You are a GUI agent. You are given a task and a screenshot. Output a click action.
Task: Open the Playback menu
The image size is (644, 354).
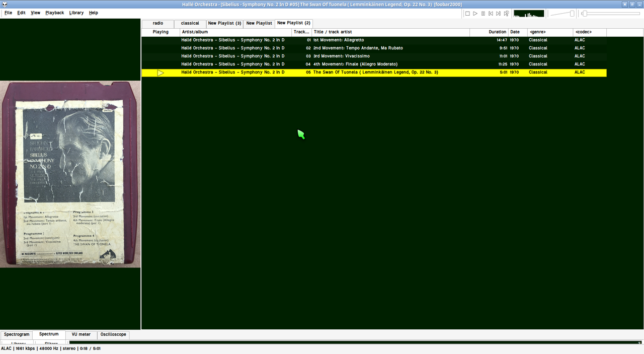click(54, 13)
